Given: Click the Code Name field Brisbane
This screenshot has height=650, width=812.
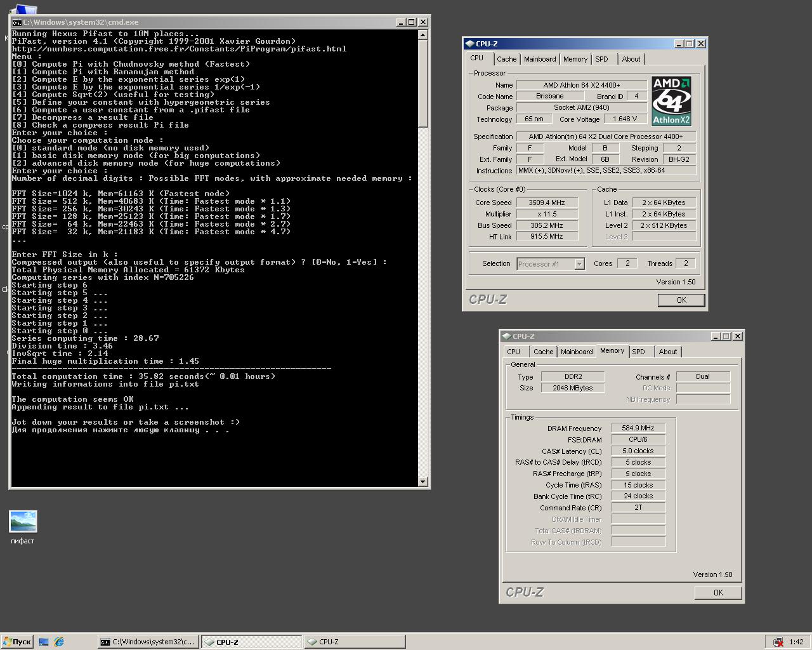Looking at the screenshot, I should coord(550,96).
